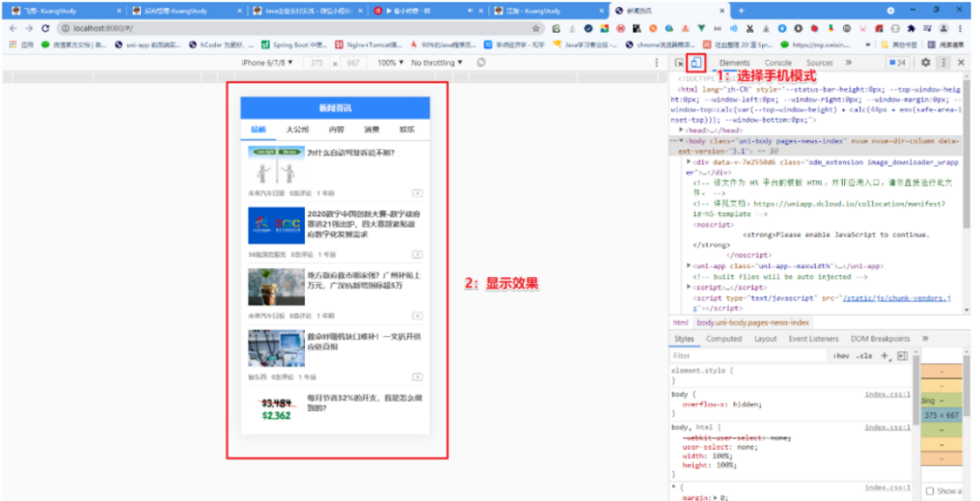
Task: Select the 最新 news category tab
Action: pyautogui.click(x=259, y=129)
